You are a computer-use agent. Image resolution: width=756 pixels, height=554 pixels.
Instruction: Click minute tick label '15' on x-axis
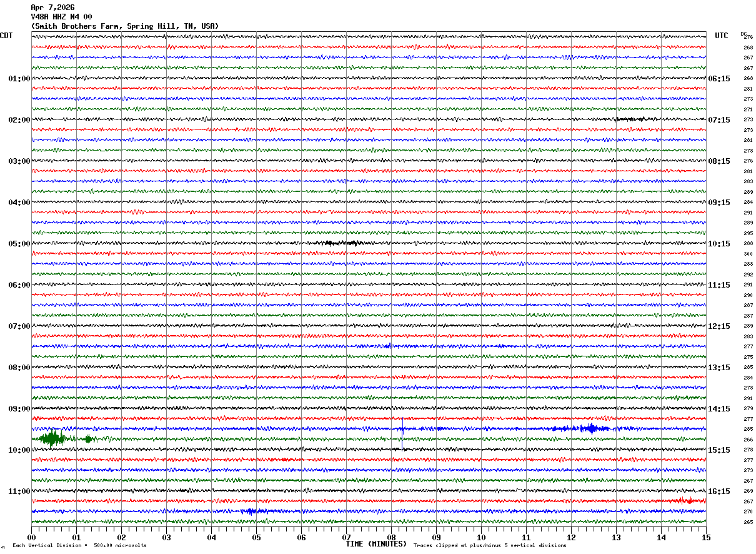click(706, 537)
